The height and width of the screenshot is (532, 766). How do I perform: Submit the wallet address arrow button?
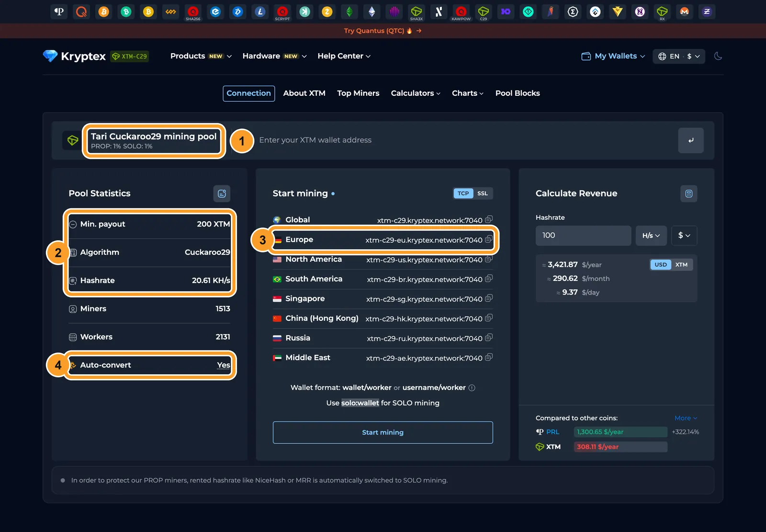[691, 140]
